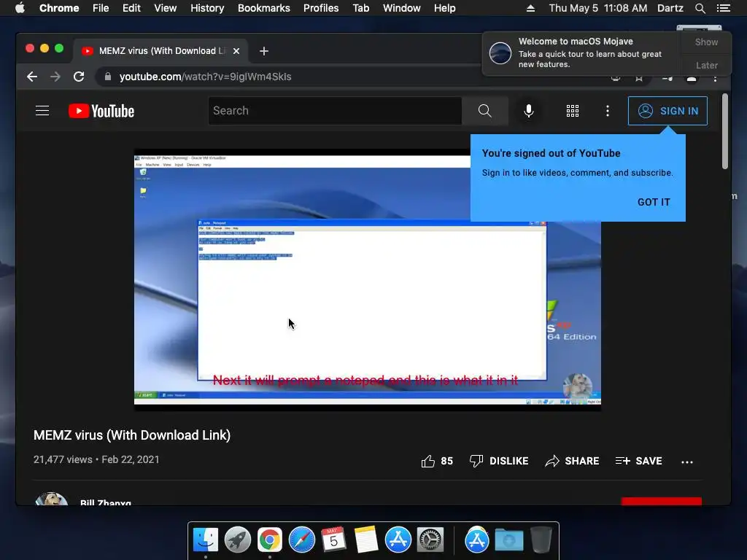This screenshot has width=747, height=560.
Task: Open Trash in the dock
Action: pos(541,540)
